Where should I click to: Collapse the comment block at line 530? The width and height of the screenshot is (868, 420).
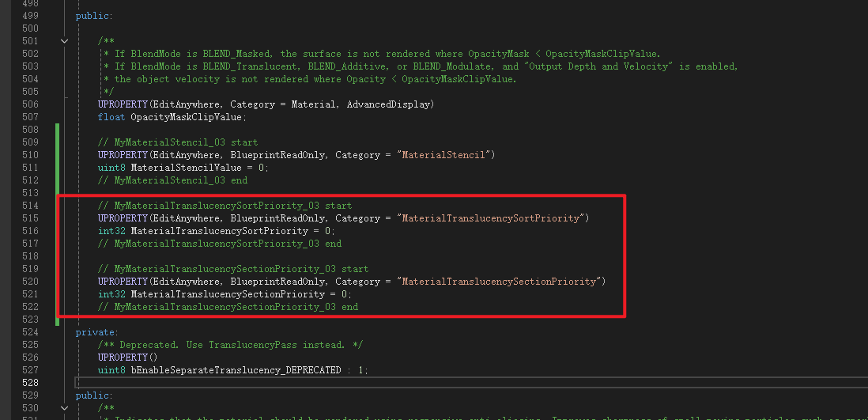pos(64,408)
